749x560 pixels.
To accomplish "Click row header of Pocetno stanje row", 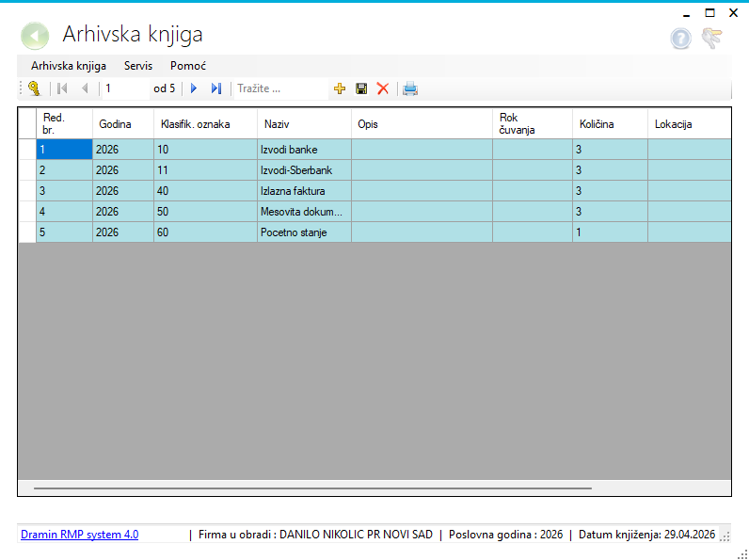I will (27, 232).
